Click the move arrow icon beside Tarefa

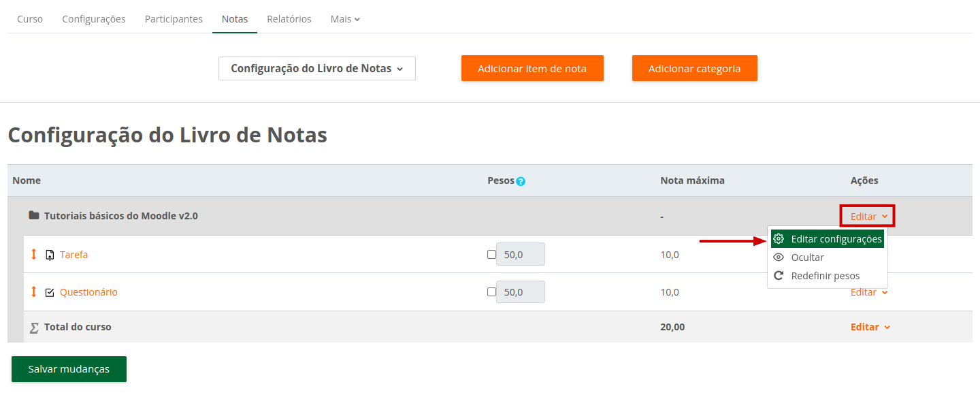tap(34, 254)
